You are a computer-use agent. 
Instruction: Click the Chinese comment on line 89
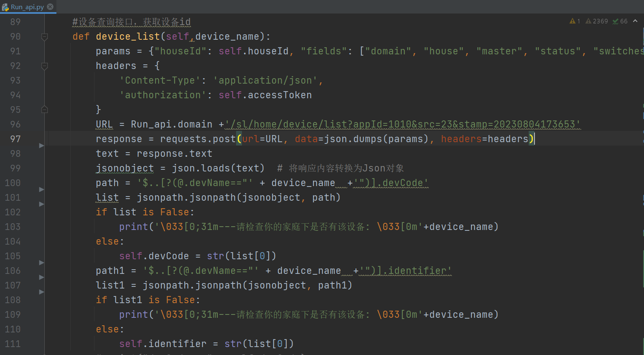(131, 22)
